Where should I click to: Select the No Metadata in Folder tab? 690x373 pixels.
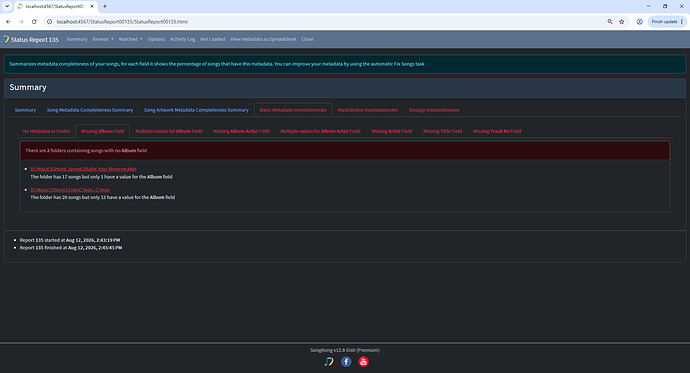pyautogui.click(x=46, y=131)
